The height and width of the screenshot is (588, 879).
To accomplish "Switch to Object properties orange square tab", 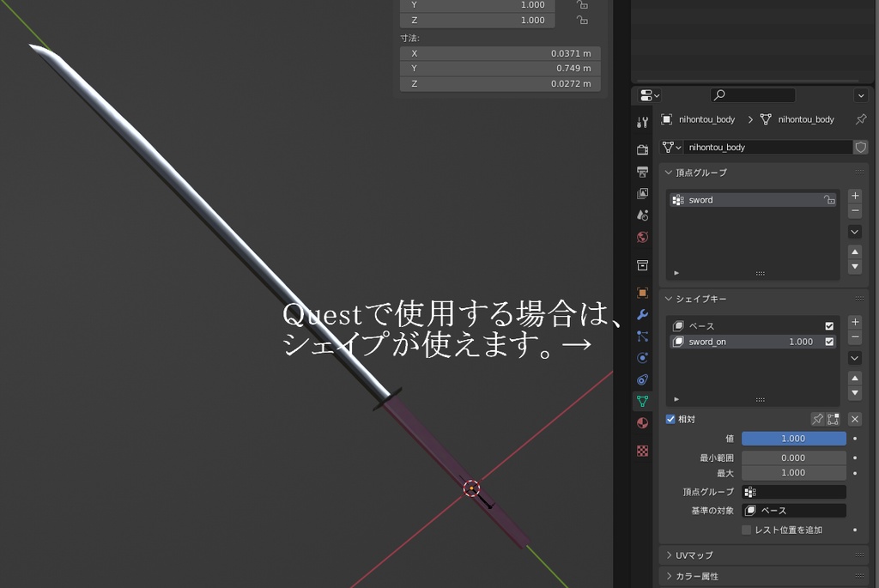I will 641,291.
